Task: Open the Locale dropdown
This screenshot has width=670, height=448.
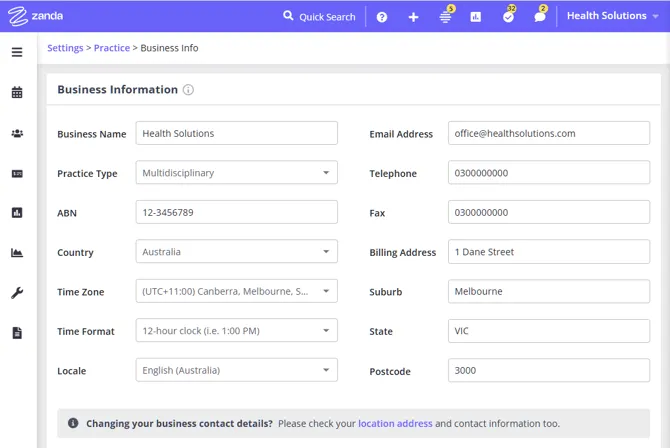Action: [x=237, y=370]
